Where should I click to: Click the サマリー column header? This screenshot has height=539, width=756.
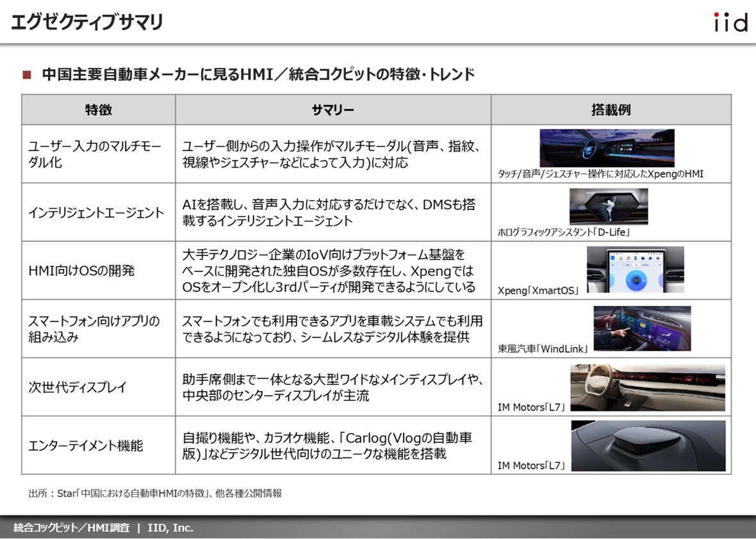tap(333, 110)
